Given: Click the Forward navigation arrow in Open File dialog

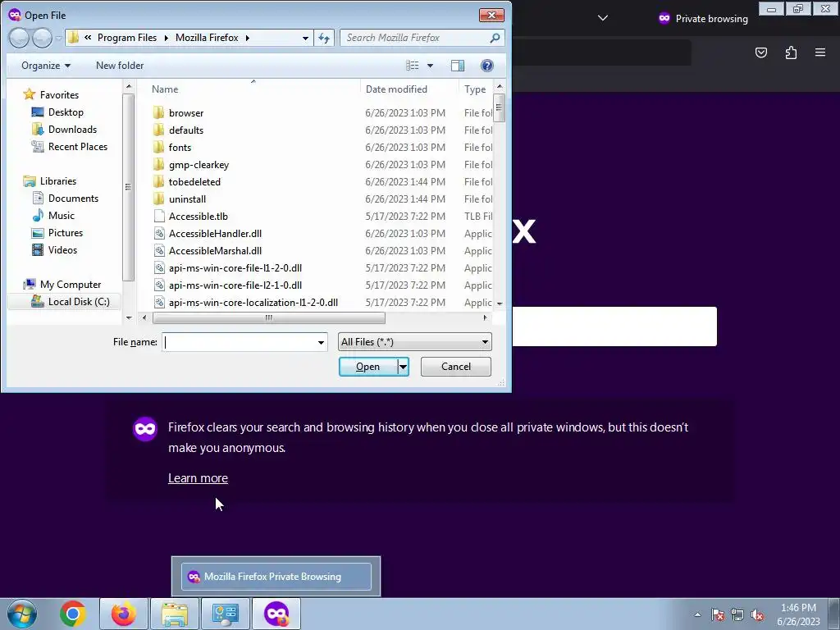Looking at the screenshot, I should 42,38.
